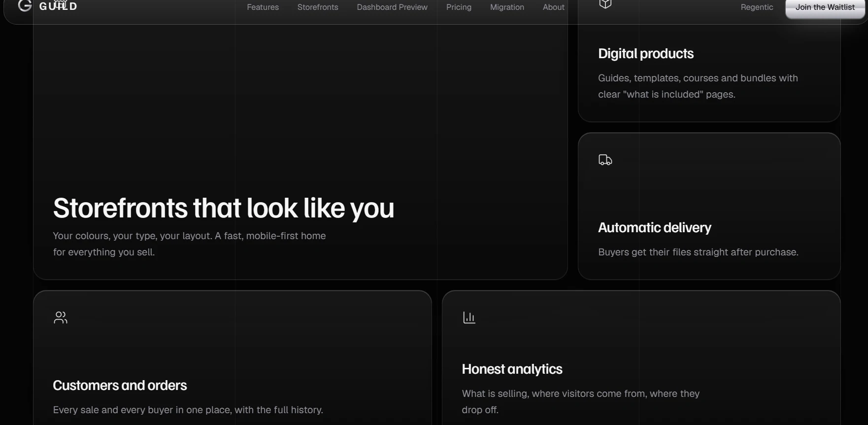Click the "Digital products" heading

646,53
